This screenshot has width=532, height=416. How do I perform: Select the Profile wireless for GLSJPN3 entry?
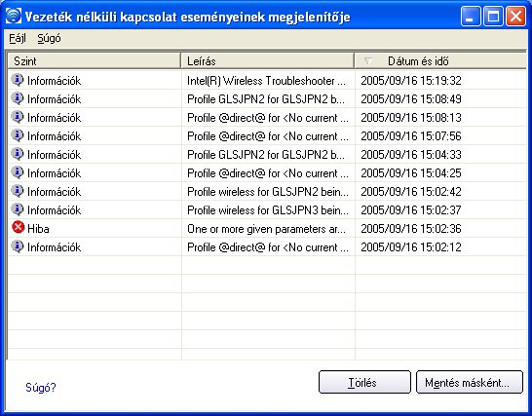tap(268, 210)
